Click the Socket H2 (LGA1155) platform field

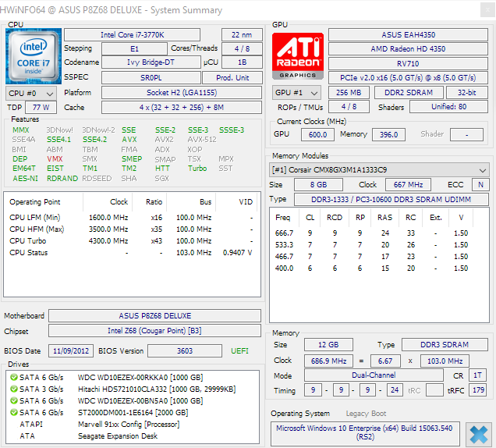click(x=182, y=92)
